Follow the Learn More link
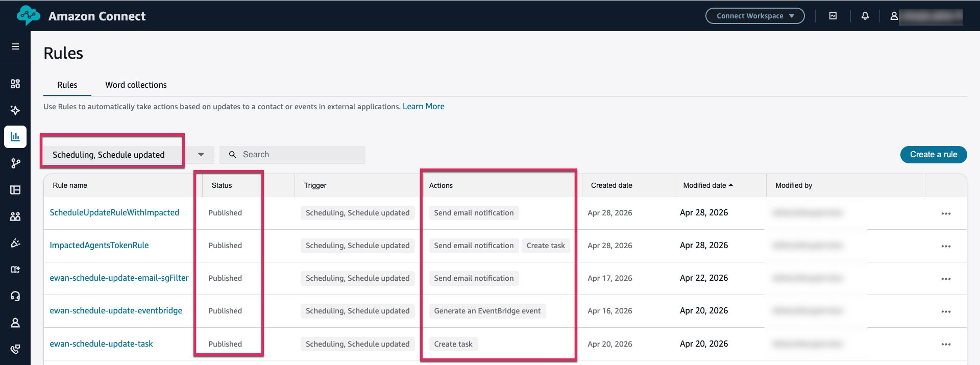Screen dimensions: 980x365 pos(423,106)
